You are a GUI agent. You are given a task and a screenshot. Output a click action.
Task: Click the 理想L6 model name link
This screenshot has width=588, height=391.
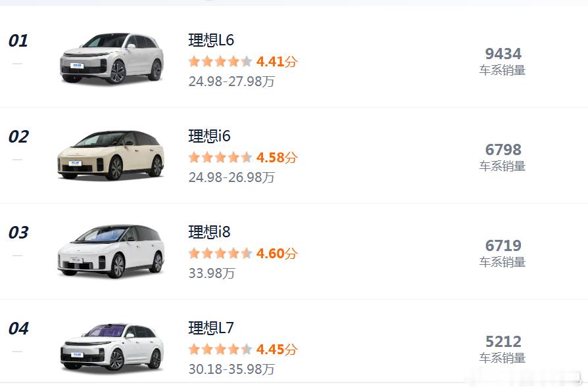(x=211, y=40)
